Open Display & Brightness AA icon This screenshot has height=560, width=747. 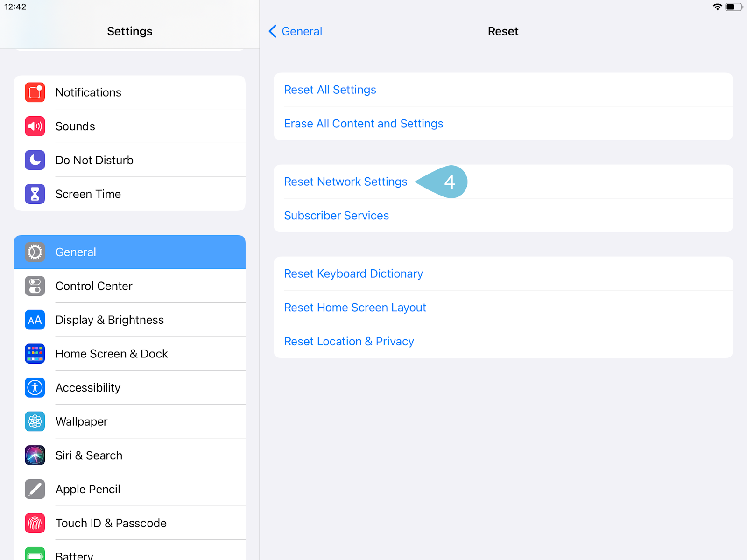35,320
